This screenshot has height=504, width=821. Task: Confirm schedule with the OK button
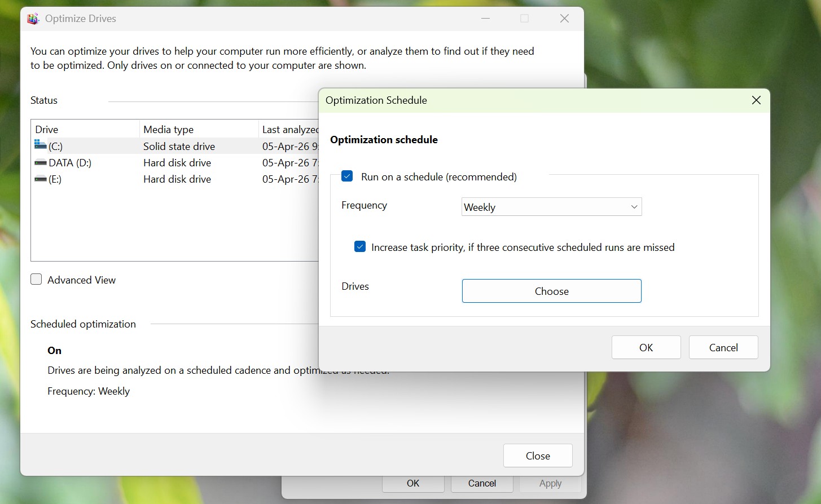[646, 347]
